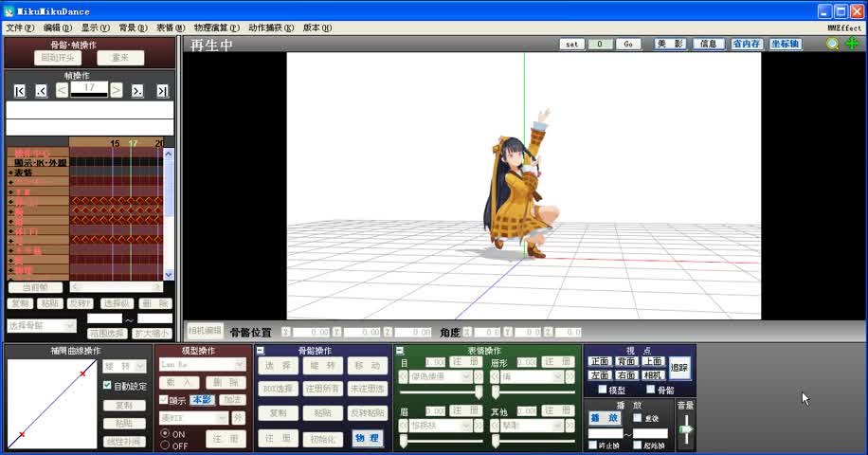Step back one frame arrow

tap(62, 90)
